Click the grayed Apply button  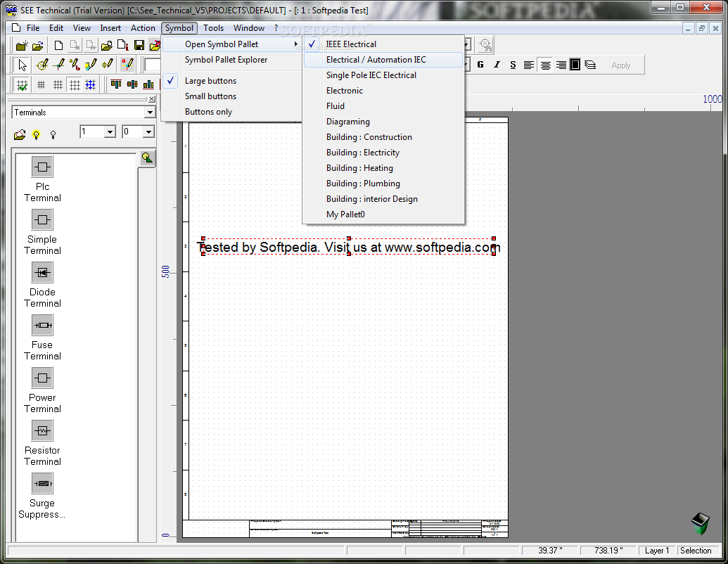pos(621,65)
